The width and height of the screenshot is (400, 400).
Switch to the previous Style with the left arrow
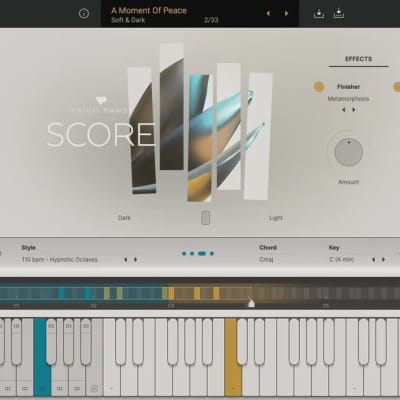[126, 260]
